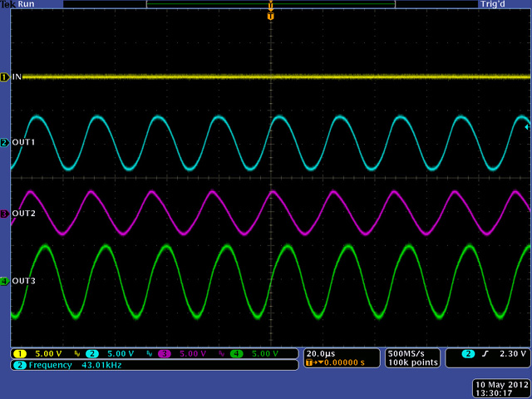Click the channel 2 OUT1 ground marker
The image size is (532, 399).
pyautogui.click(x=4, y=143)
